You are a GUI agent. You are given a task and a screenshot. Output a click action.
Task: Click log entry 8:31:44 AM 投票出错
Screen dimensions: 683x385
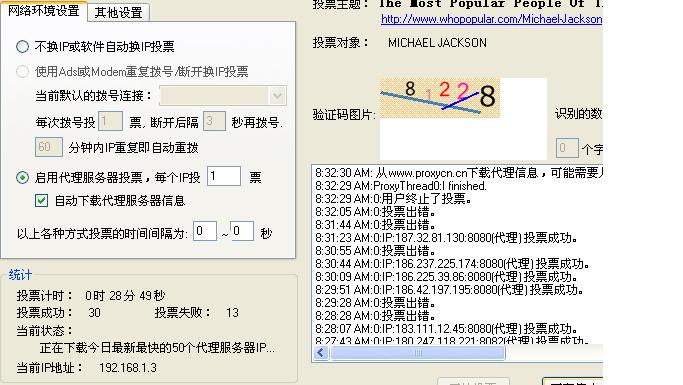click(x=375, y=225)
